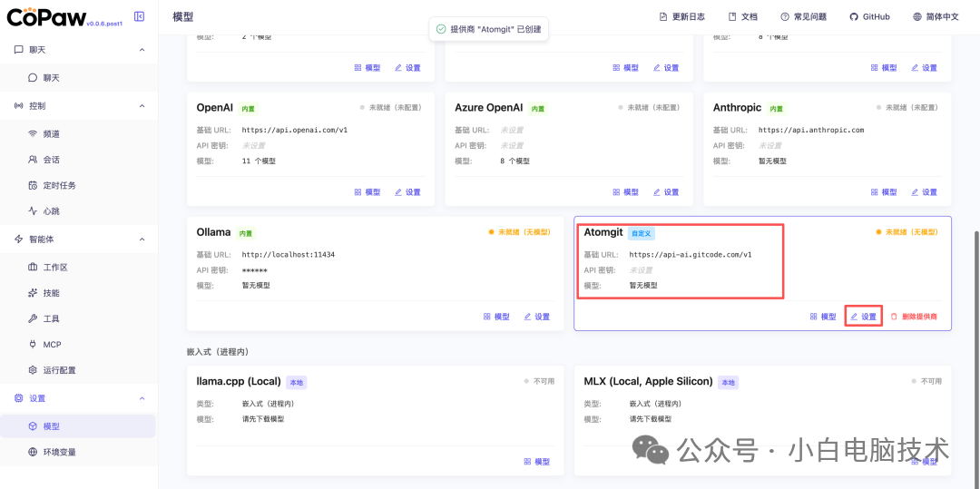Open 设置 for the Atomgit provider

pos(864,317)
